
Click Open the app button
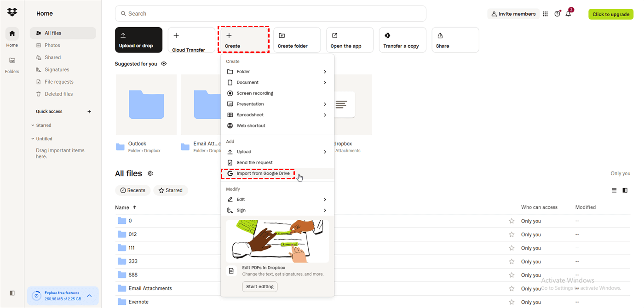coord(350,40)
